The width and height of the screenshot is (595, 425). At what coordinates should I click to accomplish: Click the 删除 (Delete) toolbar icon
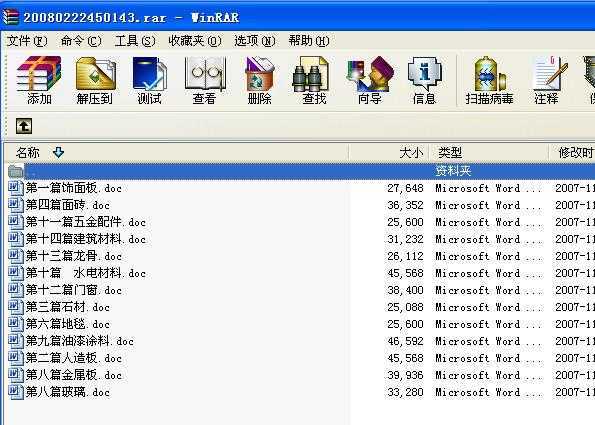click(260, 80)
